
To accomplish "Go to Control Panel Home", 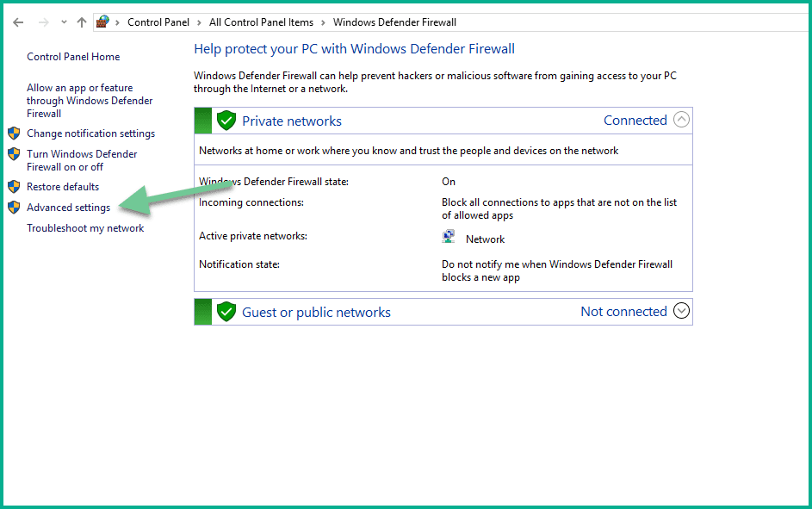I will pos(73,57).
